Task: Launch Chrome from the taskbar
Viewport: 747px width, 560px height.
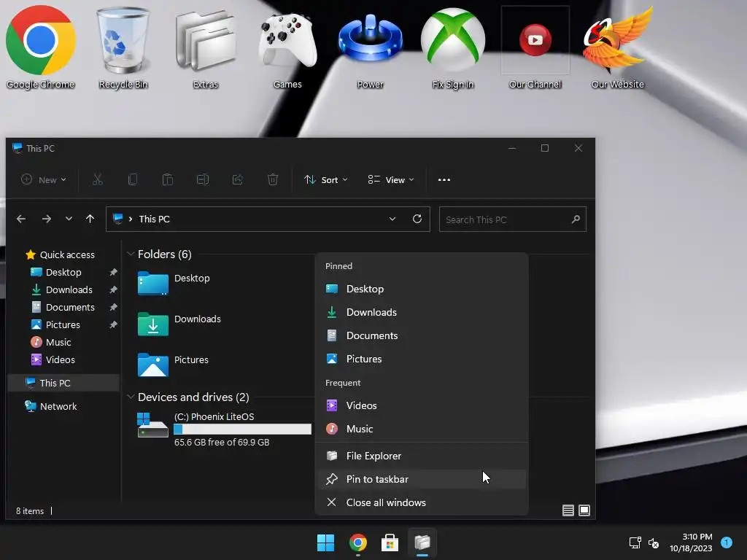Action: 357,542
